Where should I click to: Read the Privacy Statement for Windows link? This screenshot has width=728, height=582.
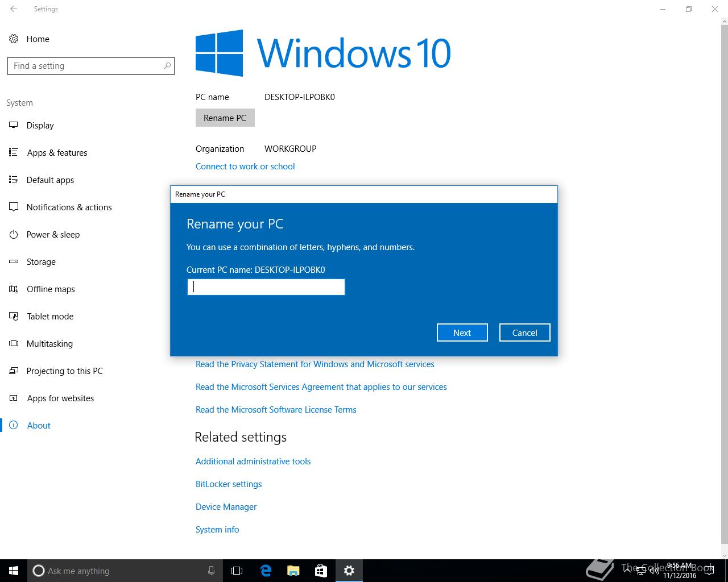(315, 364)
